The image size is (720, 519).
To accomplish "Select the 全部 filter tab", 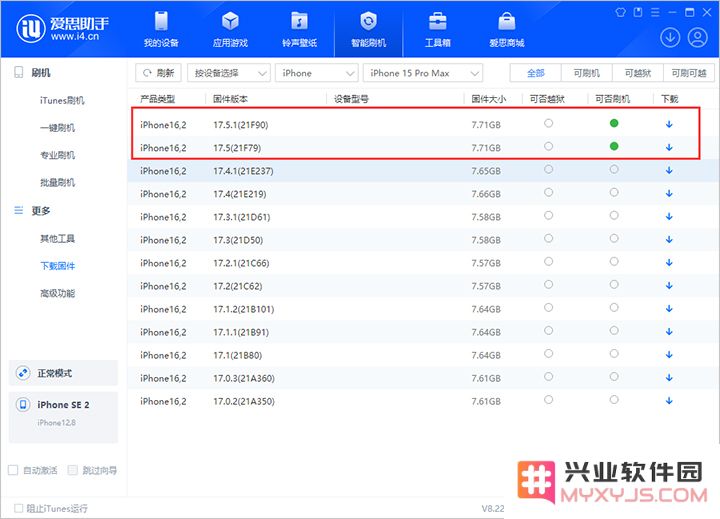I will [x=535, y=73].
